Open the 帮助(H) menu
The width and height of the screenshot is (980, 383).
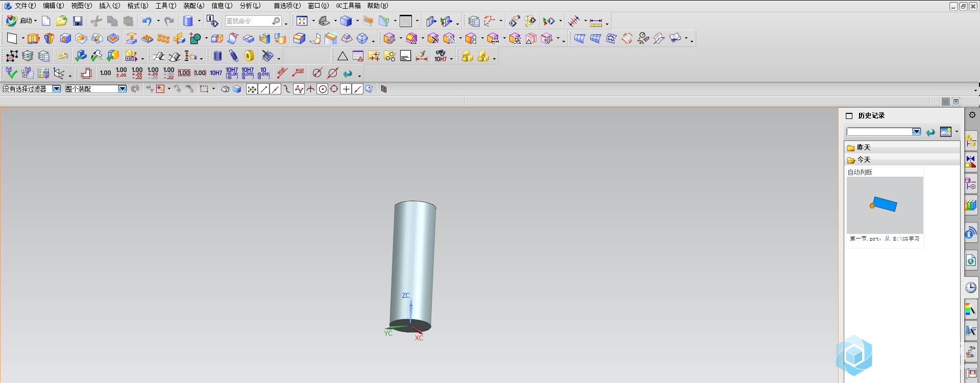click(377, 6)
